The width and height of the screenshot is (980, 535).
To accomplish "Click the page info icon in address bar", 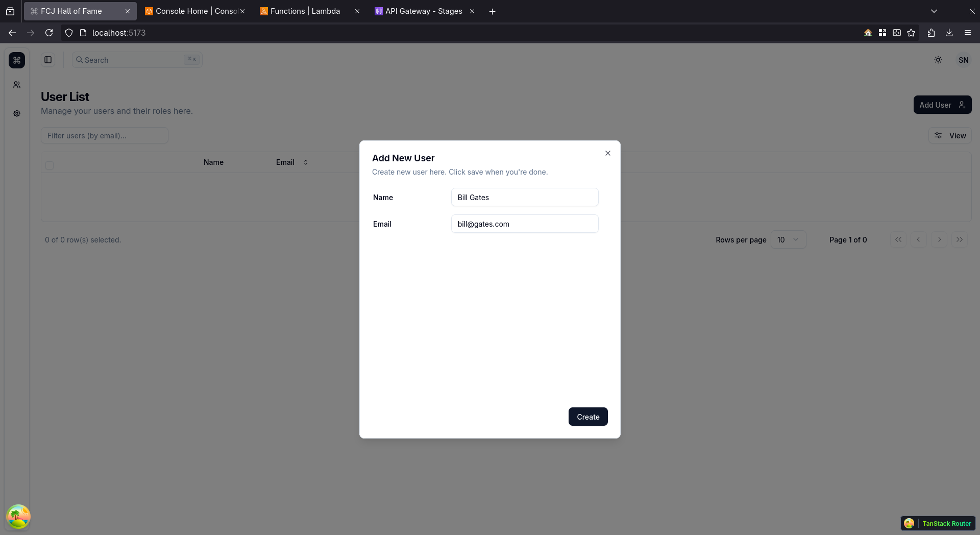I will pyautogui.click(x=83, y=33).
